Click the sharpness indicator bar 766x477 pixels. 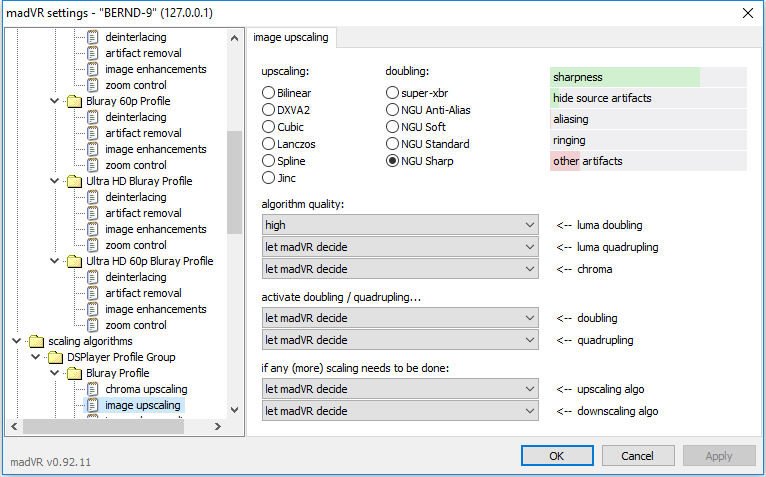648,77
